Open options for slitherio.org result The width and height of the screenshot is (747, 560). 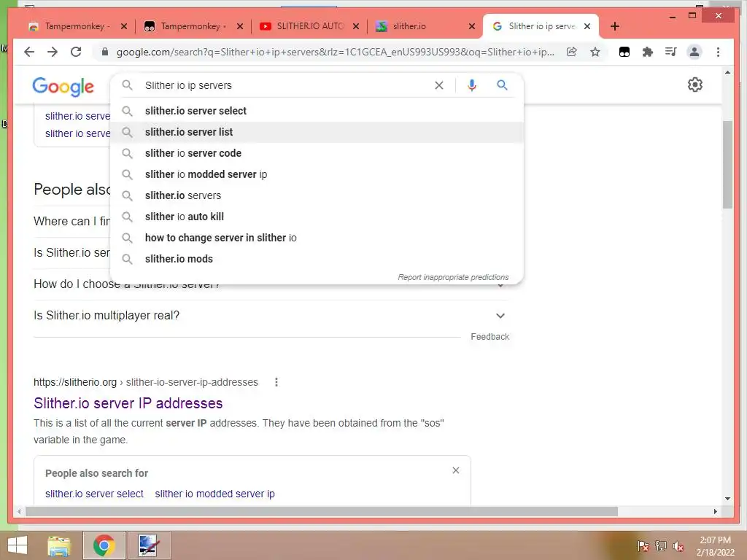point(276,382)
